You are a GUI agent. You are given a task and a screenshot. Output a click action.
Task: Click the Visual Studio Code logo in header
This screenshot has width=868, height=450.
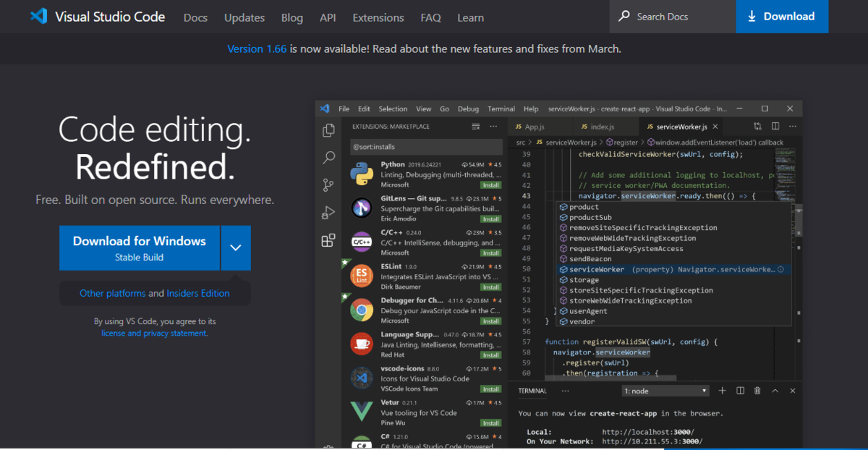click(x=38, y=16)
